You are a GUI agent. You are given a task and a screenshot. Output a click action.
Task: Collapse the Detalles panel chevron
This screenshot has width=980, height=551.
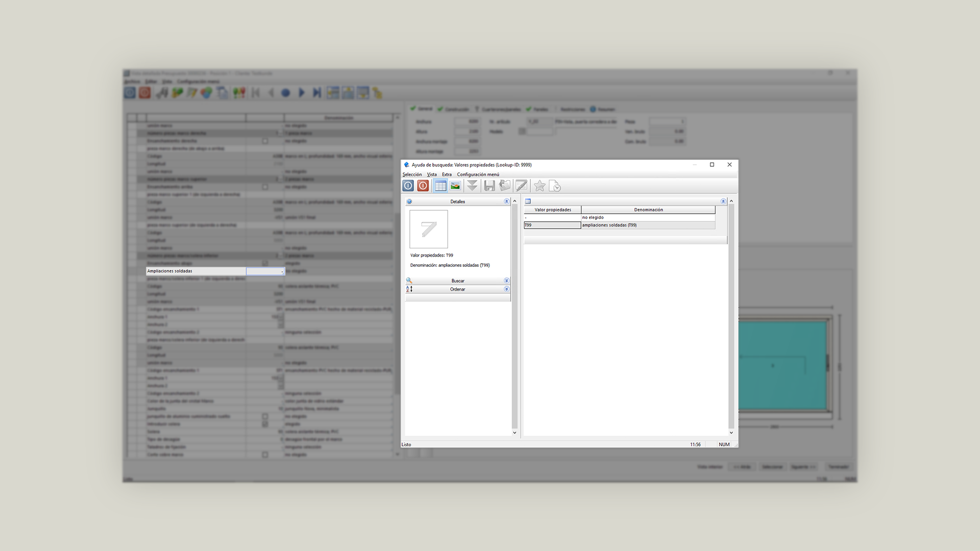click(x=506, y=202)
